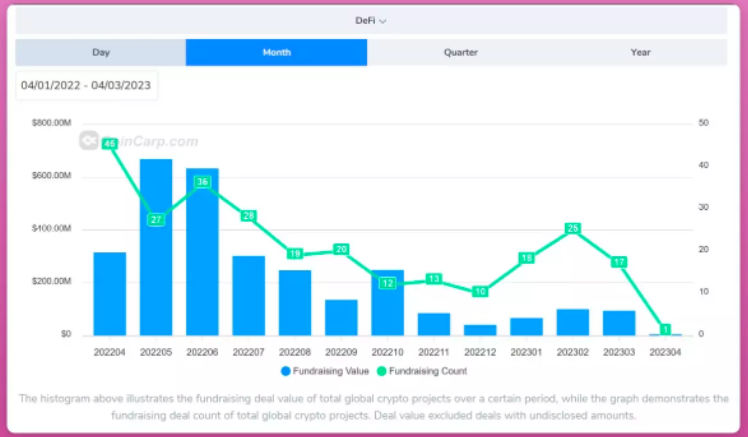Click the green Fundraising Count legend dot

click(381, 370)
